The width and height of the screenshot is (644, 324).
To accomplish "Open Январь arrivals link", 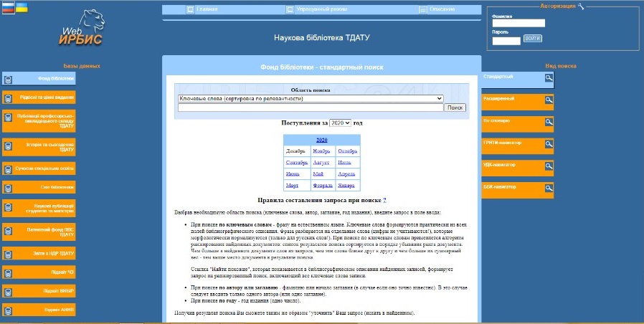I will [346, 186].
